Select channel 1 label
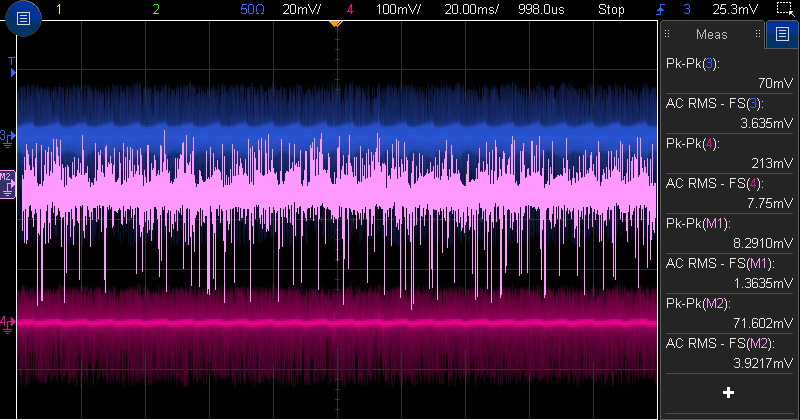This screenshot has height=420, width=800. tap(59, 9)
